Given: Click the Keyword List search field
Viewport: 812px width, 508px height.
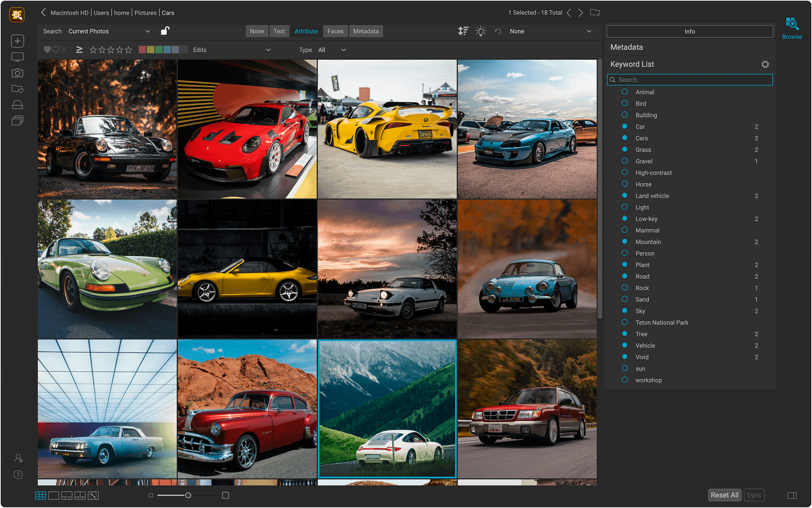Looking at the screenshot, I should [x=689, y=79].
